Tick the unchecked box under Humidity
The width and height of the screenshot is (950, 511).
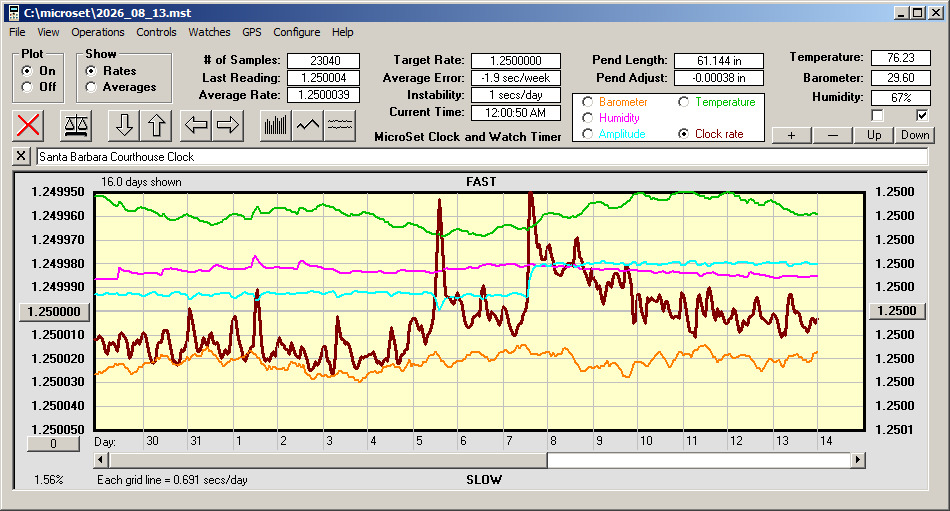tap(877, 115)
